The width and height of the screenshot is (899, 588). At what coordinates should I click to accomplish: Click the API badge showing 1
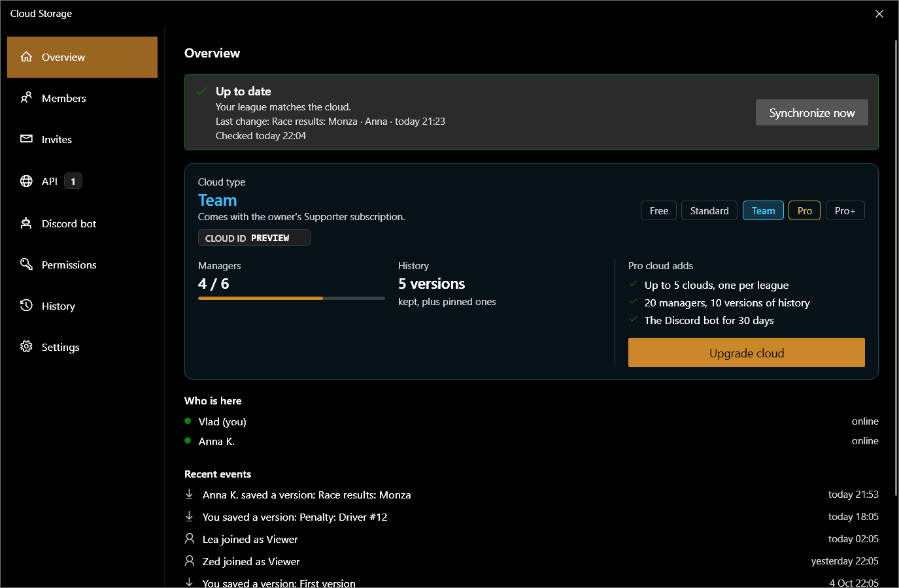point(73,182)
